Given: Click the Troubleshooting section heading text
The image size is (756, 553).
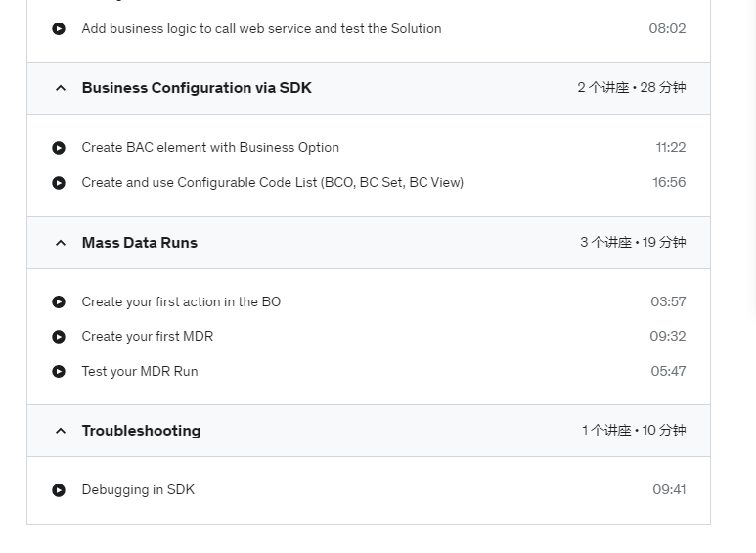Looking at the screenshot, I should [x=141, y=430].
